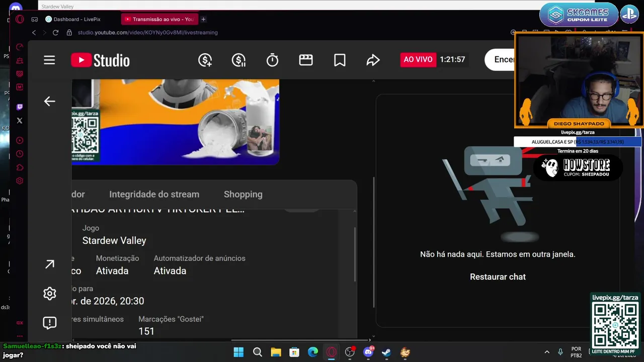644x362 pixels.
Task: Open the GX Control speedometer icon
Action: tap(20, 47)
